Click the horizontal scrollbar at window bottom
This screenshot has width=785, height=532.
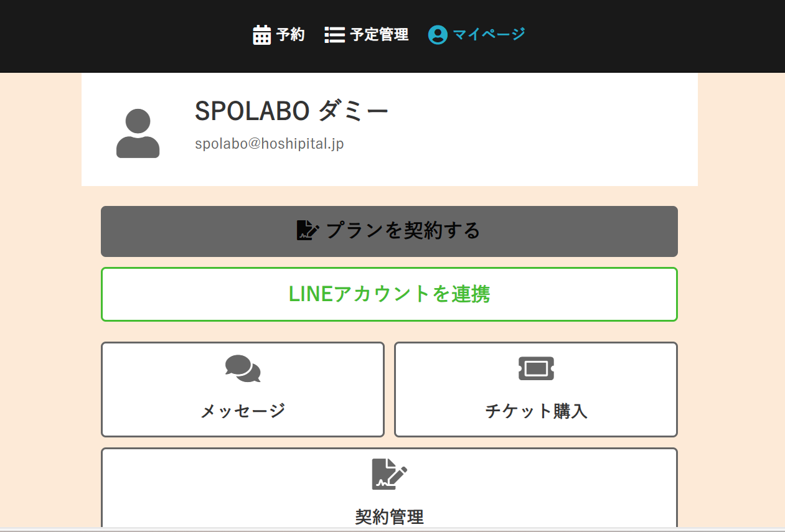pos(392,530)
